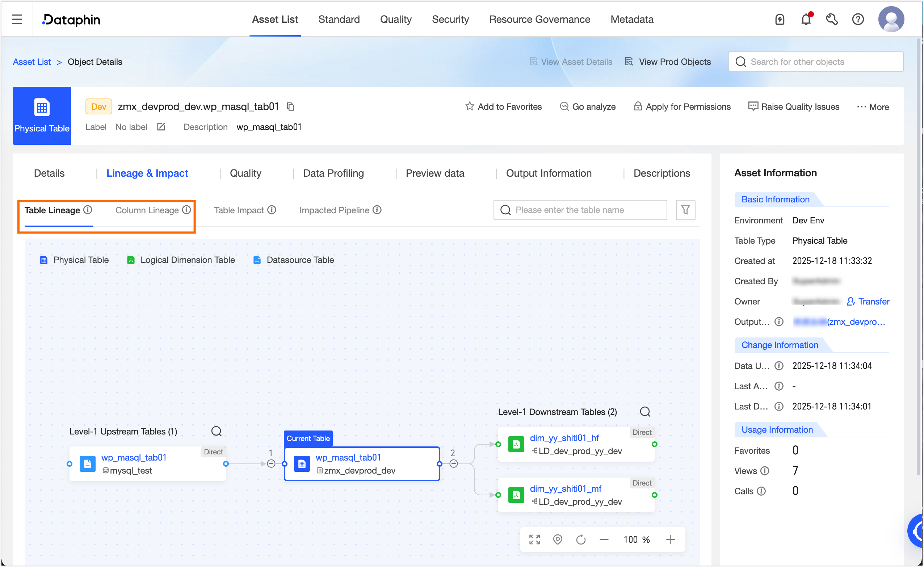924x567 pixels.
Task: Show Impacted Pipeline info tooltip icon
Action: coord(377,210)
